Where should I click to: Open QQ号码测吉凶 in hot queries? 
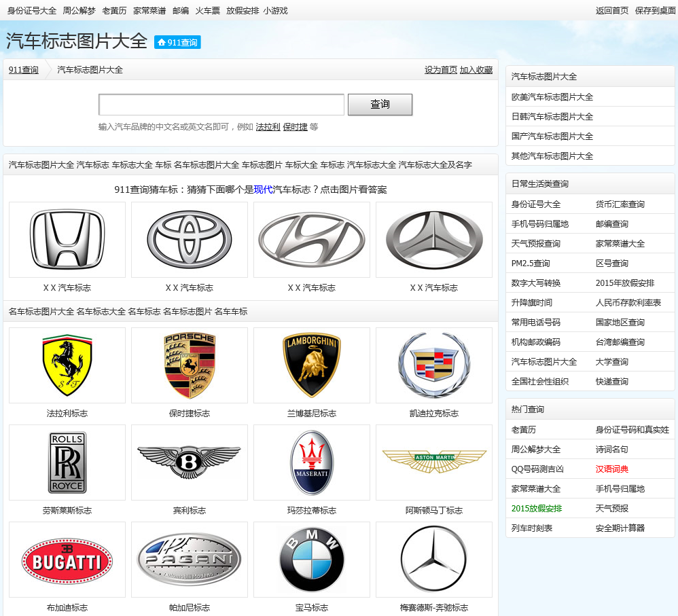pyautogui.click(x=537, y=469)
